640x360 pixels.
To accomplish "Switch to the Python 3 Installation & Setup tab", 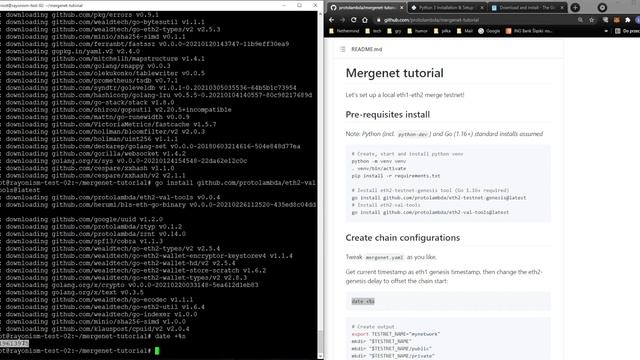I will coord(446,7).
